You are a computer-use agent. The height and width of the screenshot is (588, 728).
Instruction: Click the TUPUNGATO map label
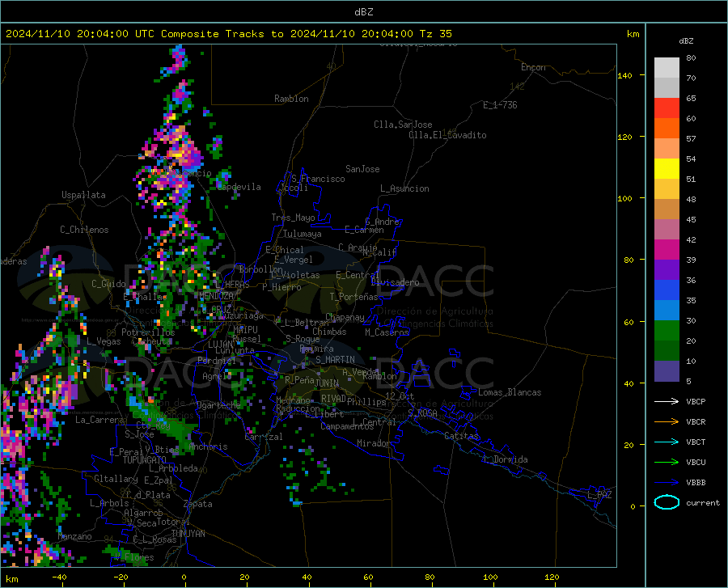click(145, 460)
